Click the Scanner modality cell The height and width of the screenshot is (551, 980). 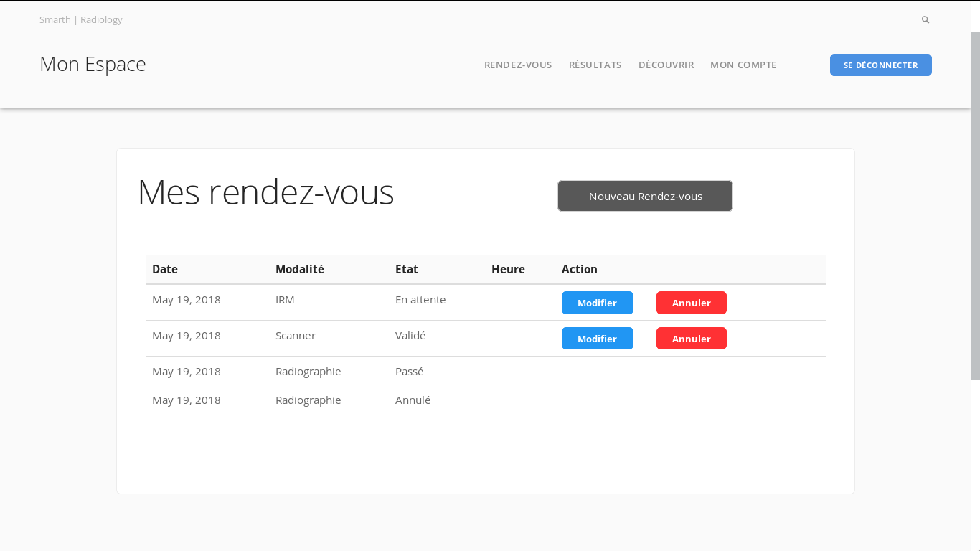point(296,335)
